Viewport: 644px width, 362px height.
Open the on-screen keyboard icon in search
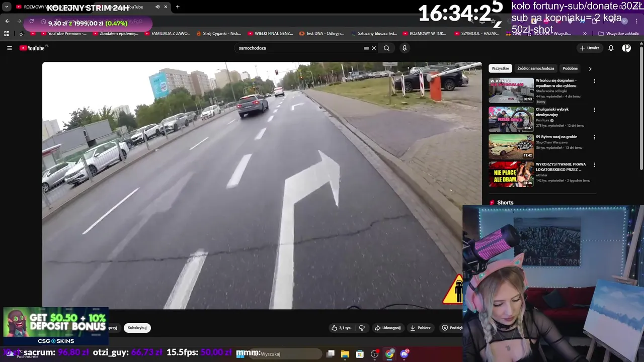(x=367, y=48)
